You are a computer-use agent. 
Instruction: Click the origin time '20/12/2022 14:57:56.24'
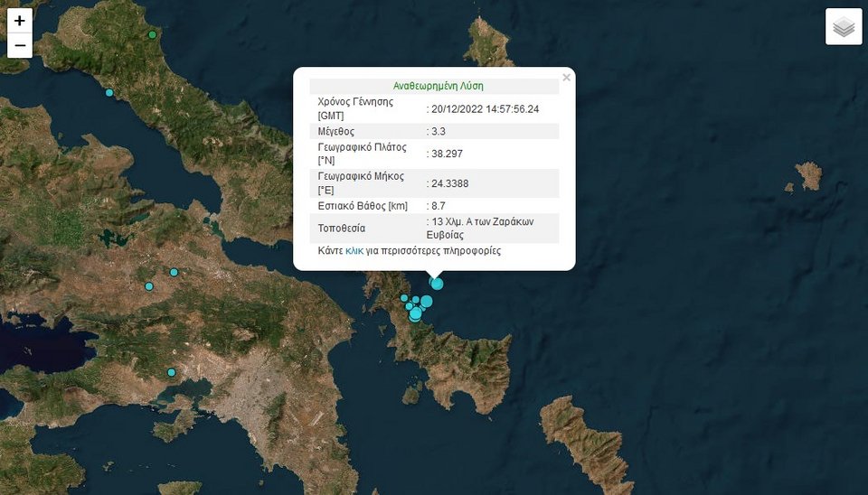pos(485,109)
